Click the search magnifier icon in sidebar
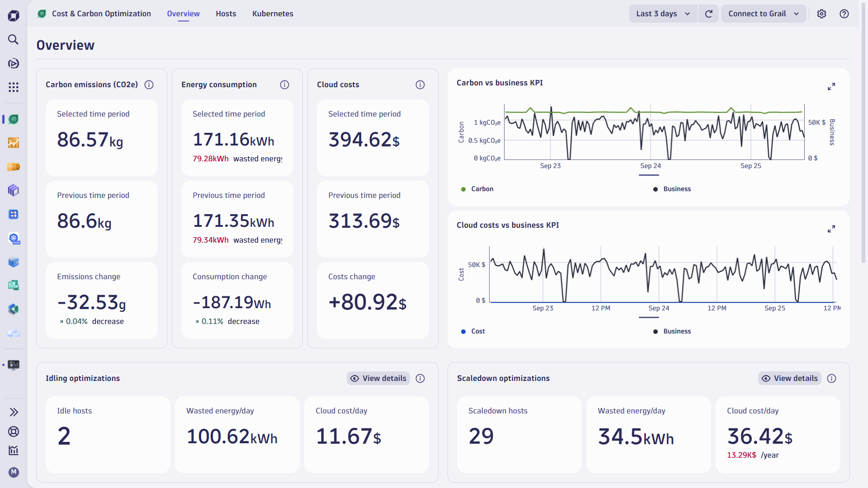 click(13, 39)
